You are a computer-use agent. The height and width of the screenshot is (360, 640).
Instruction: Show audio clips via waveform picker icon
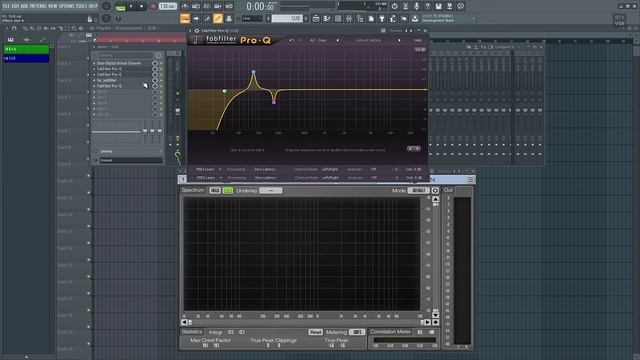[x=27, y=40]
